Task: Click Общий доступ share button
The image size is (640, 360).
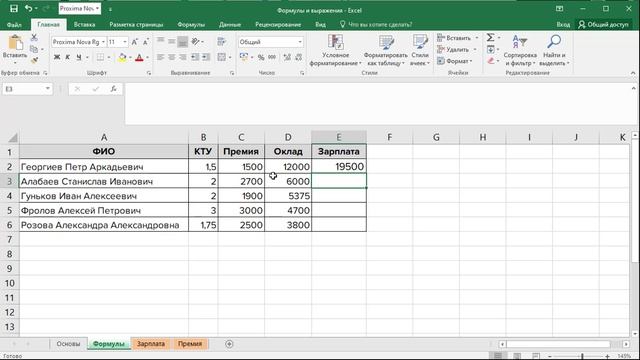Action: pyautogui.click(x=604, y=24)
